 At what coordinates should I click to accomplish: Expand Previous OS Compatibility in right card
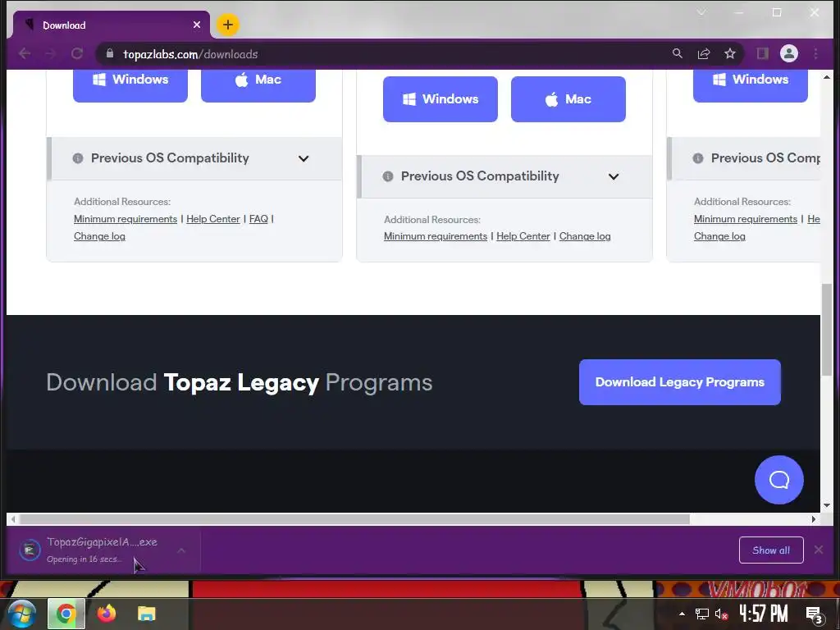743,158
